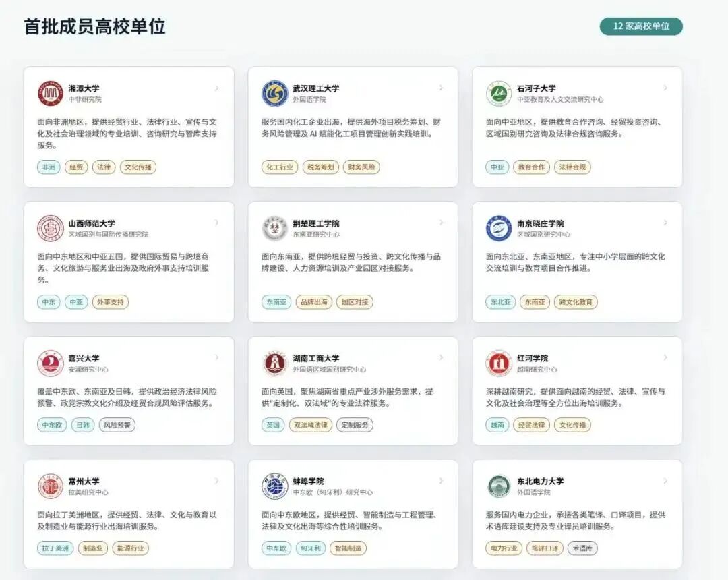Select the 财务风险 tag

(x=361, y=167)
